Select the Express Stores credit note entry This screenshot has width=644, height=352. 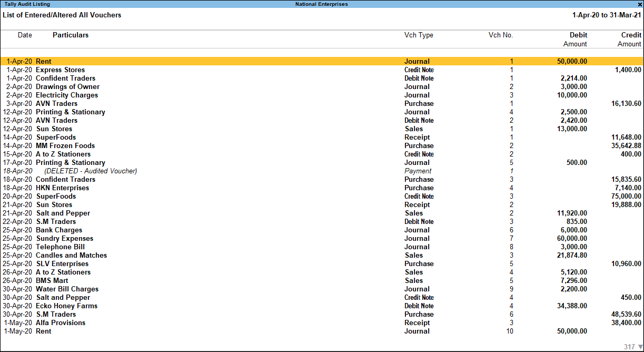click(x=322, y=70)
